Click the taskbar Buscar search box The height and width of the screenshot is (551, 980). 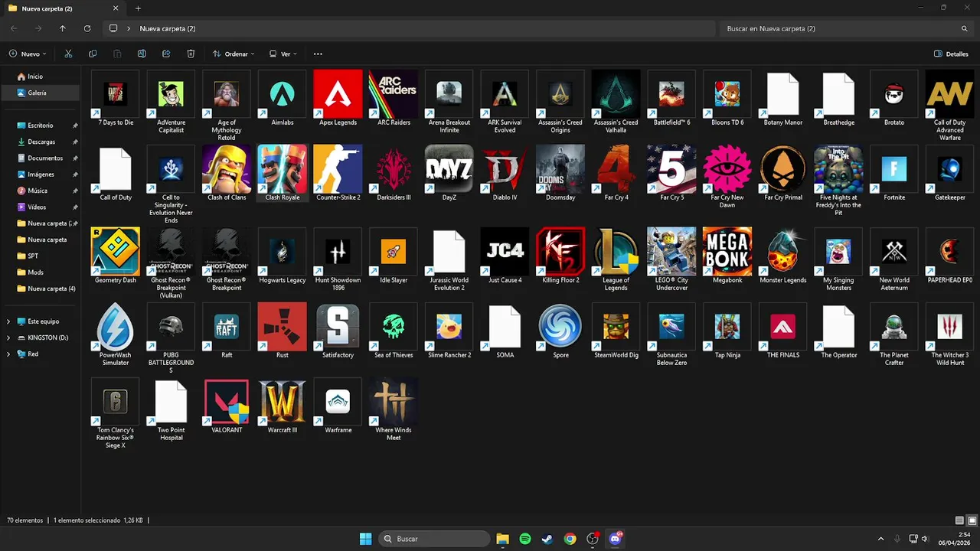(x=434, y=539)
